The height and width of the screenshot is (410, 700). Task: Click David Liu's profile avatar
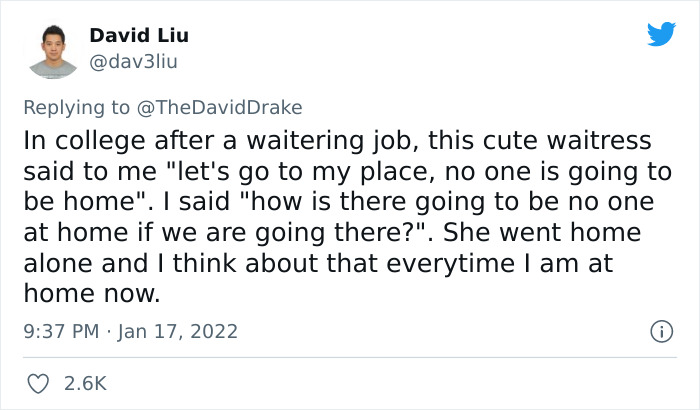point(53,50)
